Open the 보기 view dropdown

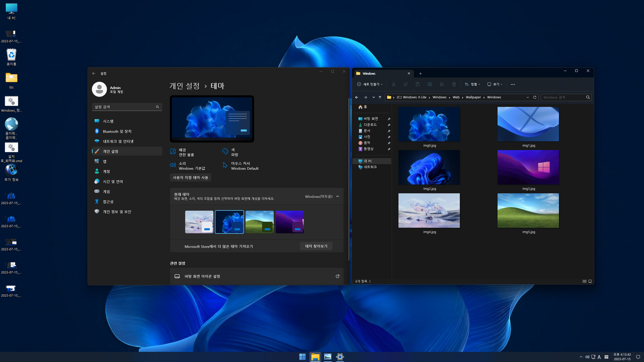coord(495,84)
